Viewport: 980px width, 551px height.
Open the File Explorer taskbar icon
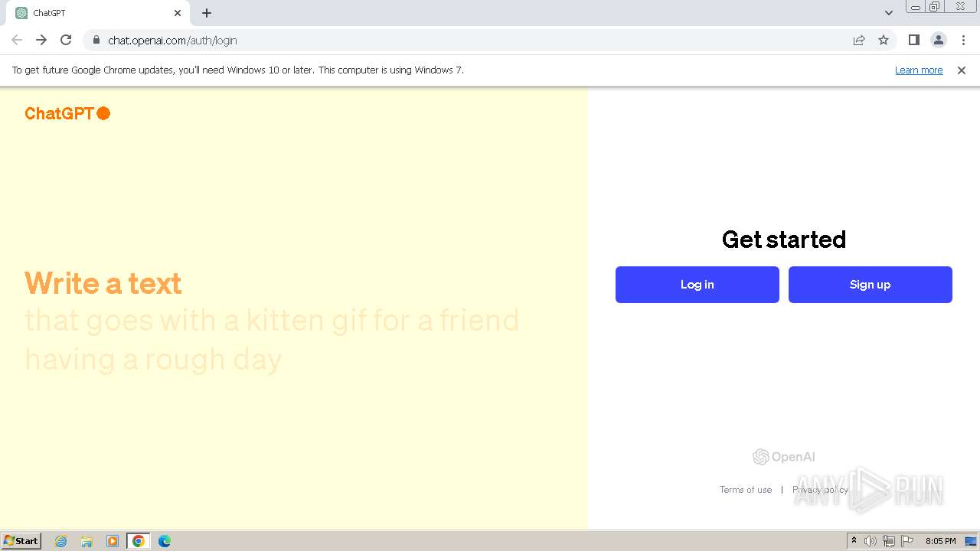87,541
